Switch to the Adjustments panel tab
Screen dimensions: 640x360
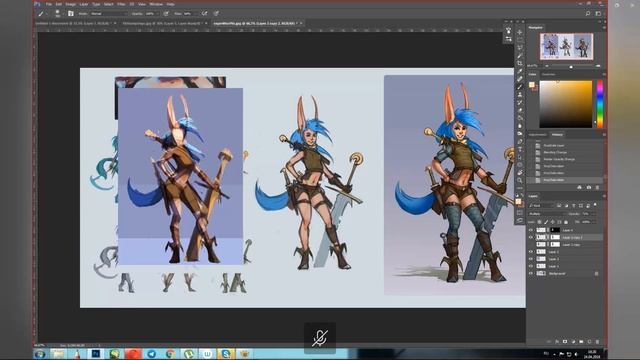(538, 135)
